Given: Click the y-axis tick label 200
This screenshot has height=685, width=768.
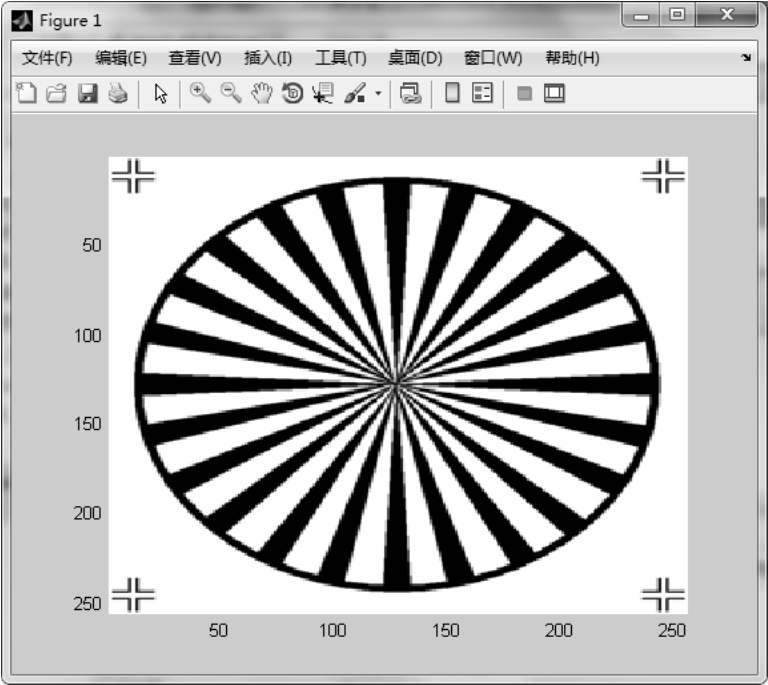Looking at the screenshot, I should (x=88, y=513).
